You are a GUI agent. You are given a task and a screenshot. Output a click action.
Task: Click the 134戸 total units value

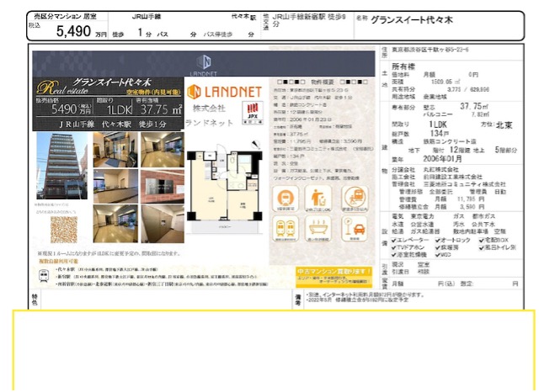point(440,133)
